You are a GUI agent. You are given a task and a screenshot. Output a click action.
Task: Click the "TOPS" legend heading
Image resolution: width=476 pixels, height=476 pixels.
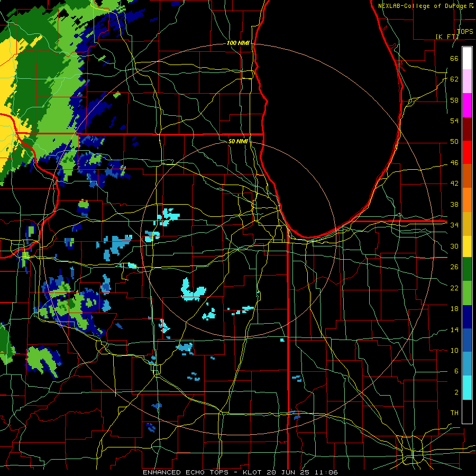(465, 31)
